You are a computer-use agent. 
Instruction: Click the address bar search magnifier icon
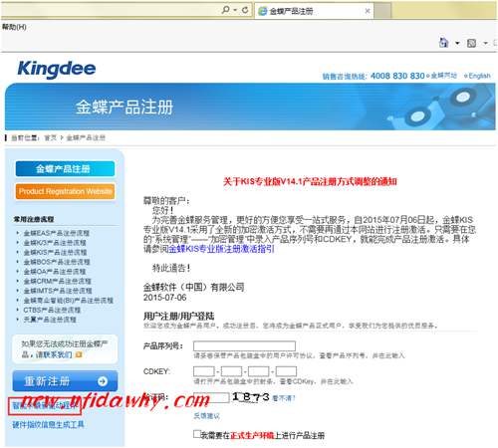(x=225, y=10)
